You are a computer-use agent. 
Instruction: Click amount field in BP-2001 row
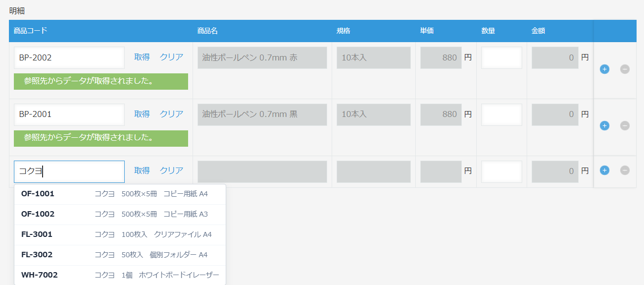(555, 114)
